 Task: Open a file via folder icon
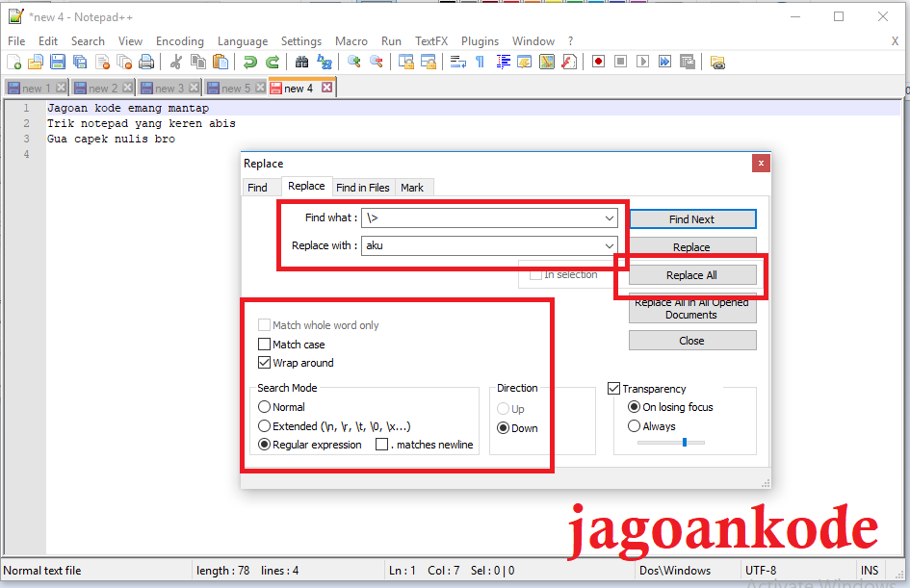(36, 62)
